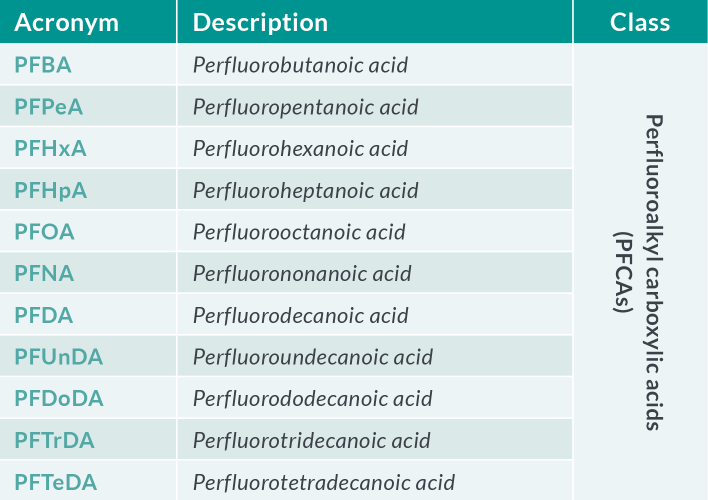Viewport: 708px width, 500px height.
Task: Select the PFDoDA acronym cell
Action: pos(88,398)
